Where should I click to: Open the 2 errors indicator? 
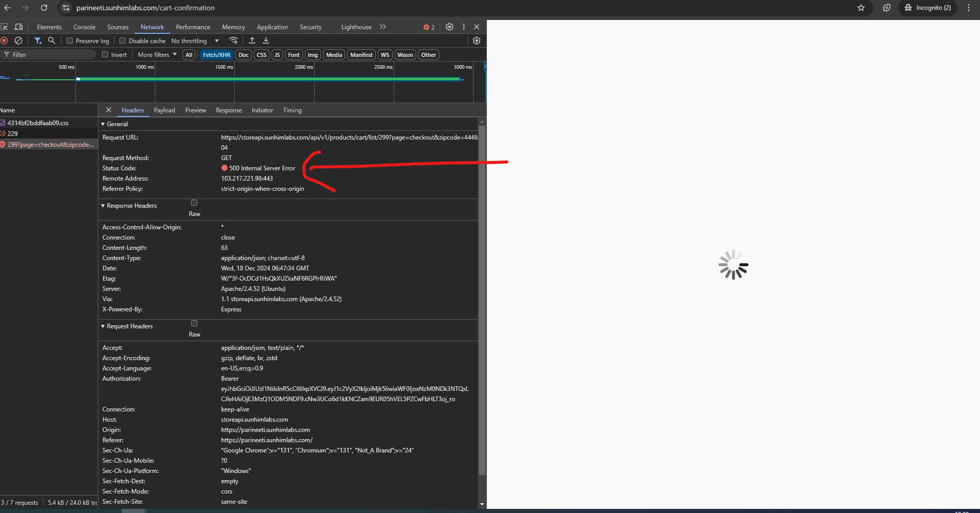pos(429,27)
